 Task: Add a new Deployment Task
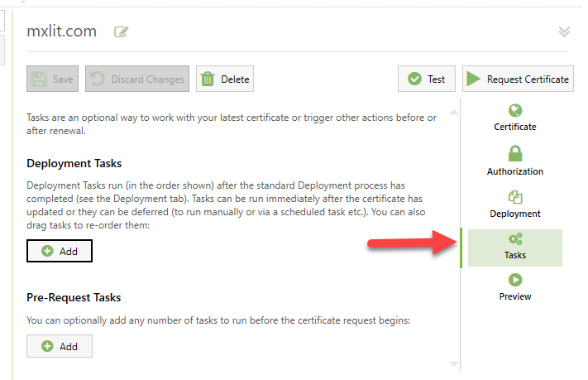(x=60, y=251)
